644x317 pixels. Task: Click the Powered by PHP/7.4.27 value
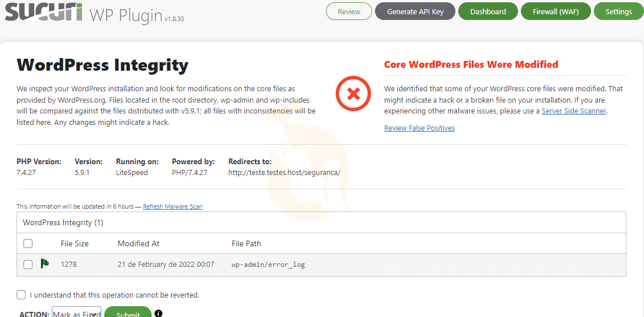pyautogui.click(x=190, y=172)
